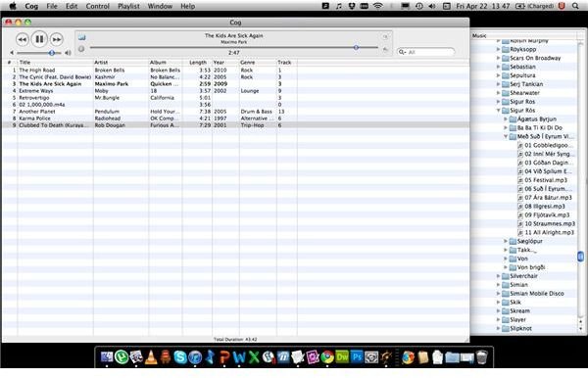The width and height of the screenshot is (588, 378).
Task: Open Skype from the Dock
Action: pyautogui.click(x=180, y=357)
